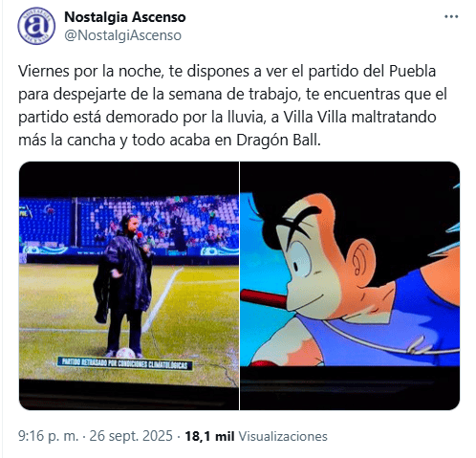Click the word Puebla in the tweet
This screenshot has width=476, height=458.
click(x=412, y=71)
